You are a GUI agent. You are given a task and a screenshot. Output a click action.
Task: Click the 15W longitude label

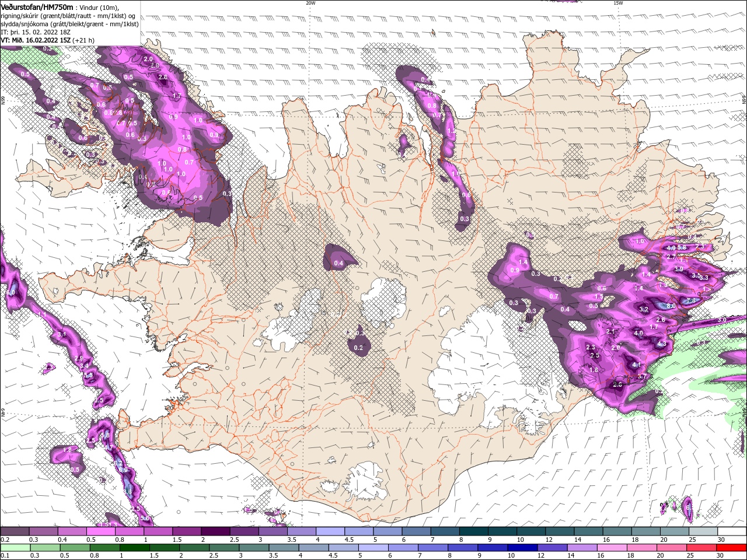pos(618,2)
